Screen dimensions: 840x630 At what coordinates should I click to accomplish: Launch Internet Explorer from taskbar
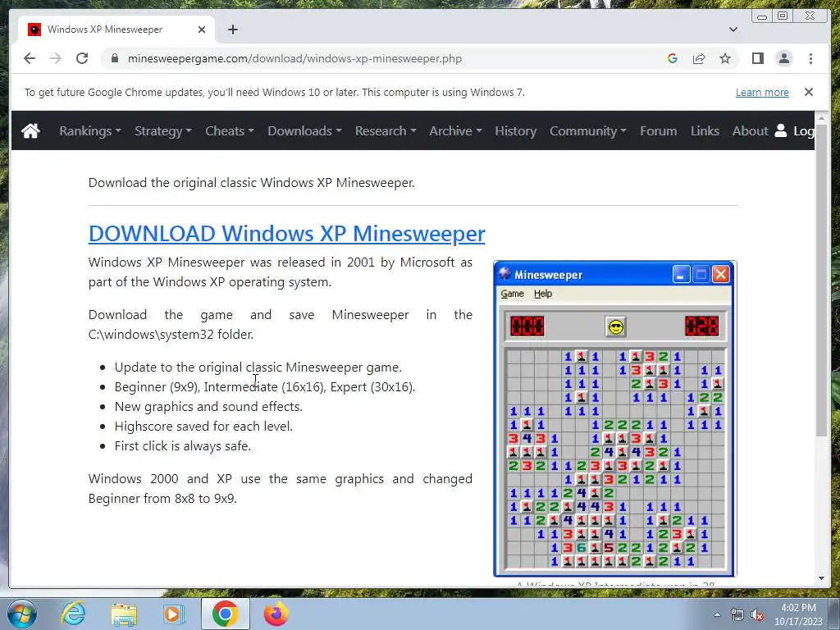click(73, 614)
